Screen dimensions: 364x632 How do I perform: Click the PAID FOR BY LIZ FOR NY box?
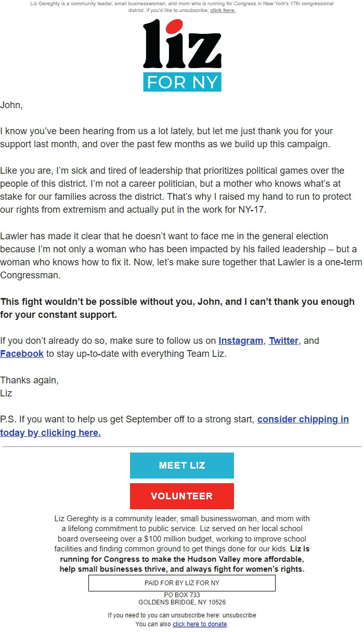coord(181,583)
